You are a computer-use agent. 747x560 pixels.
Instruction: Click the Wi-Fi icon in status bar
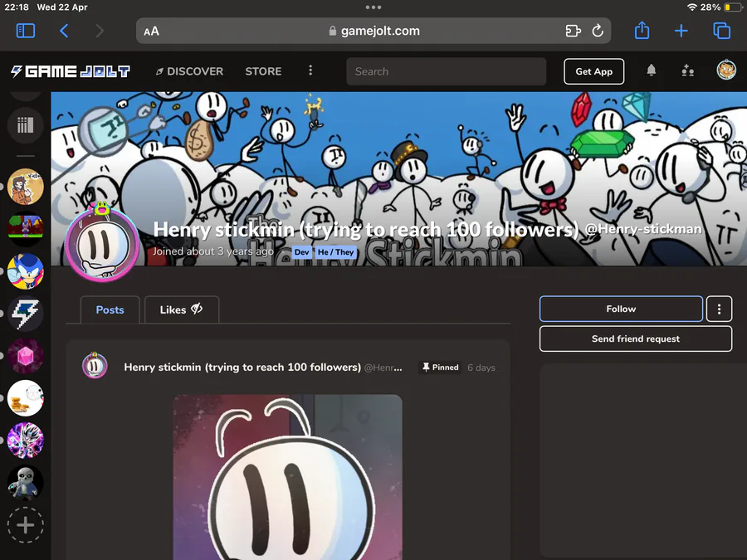pos(692,7)
